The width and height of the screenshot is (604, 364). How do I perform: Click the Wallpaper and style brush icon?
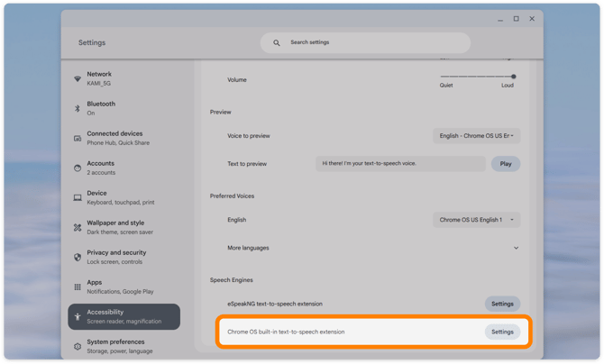(78, 227)
